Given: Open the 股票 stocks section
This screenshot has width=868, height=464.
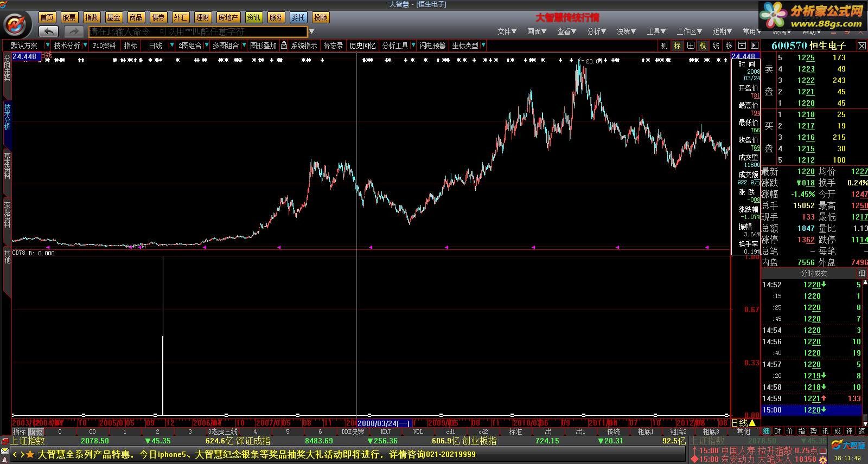Looking at the screenshot, I should [69, 17].
